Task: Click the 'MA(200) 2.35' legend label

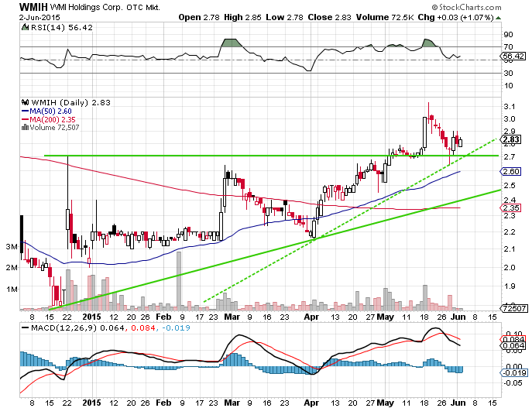Action: [53, 120]
